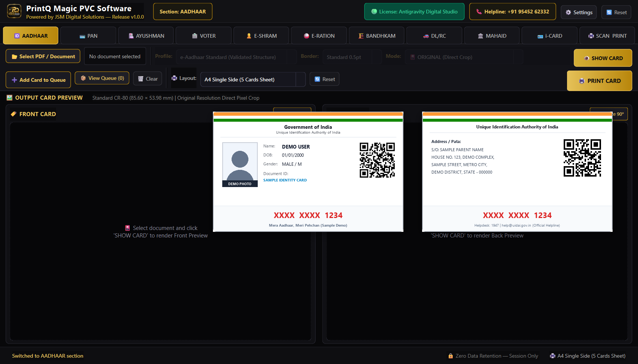638x364 pixels.
Task: Select the VOTER tab
Action: [x=204, y=36]
